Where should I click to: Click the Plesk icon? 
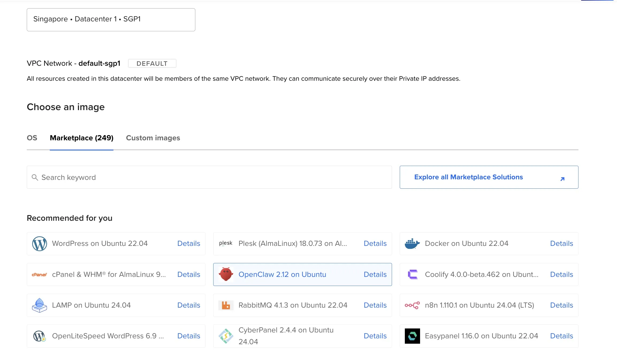tap(226, 243)
